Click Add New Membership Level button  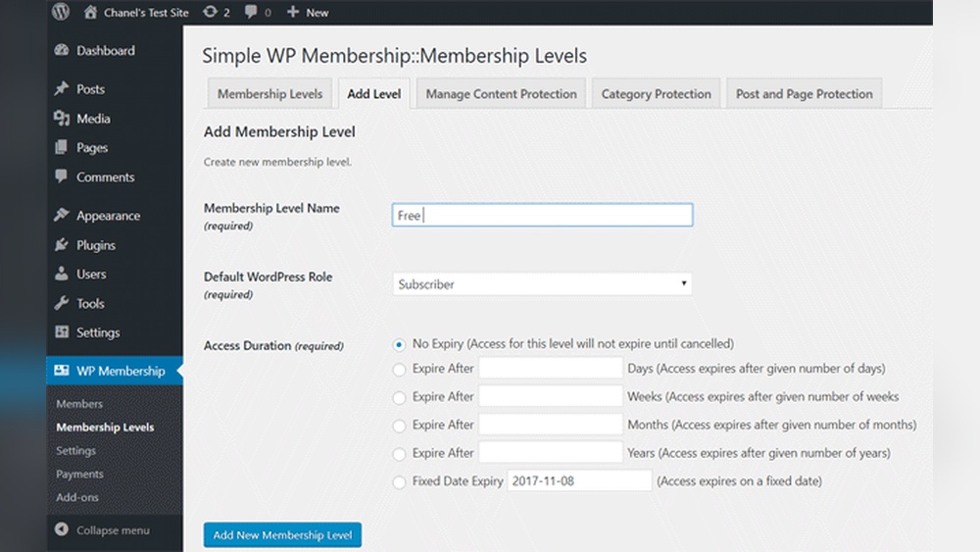point(282,535)
